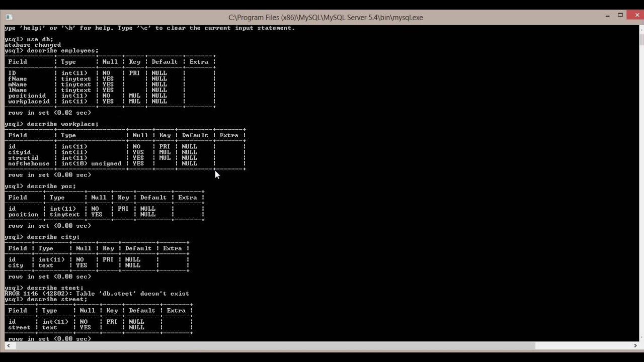This screenshot has height=362, width=644.
Task: Select 'mName' field in employees table
Action: (18, 84)
